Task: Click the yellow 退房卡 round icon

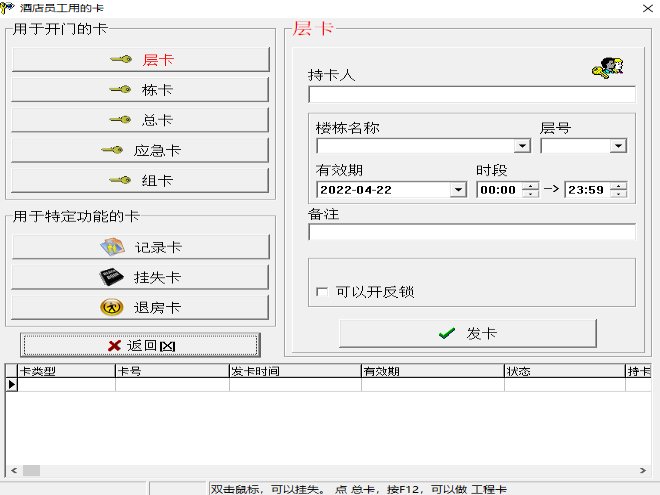Action: point(112,307)
